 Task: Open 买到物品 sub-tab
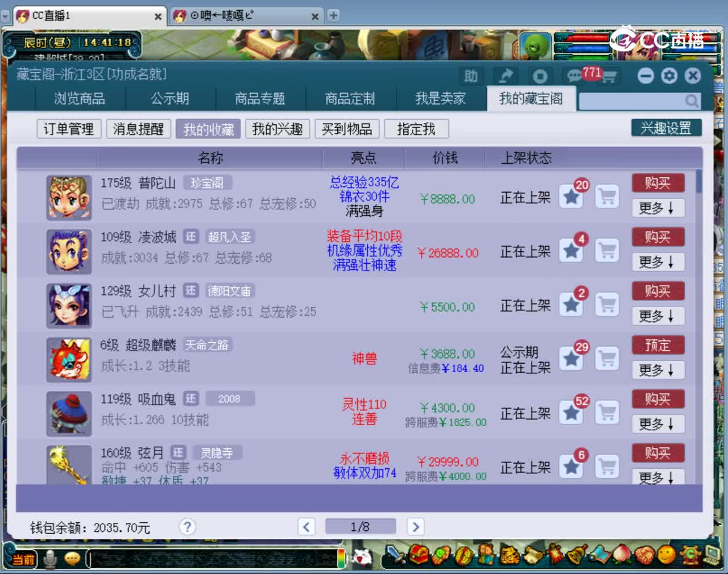347,129
